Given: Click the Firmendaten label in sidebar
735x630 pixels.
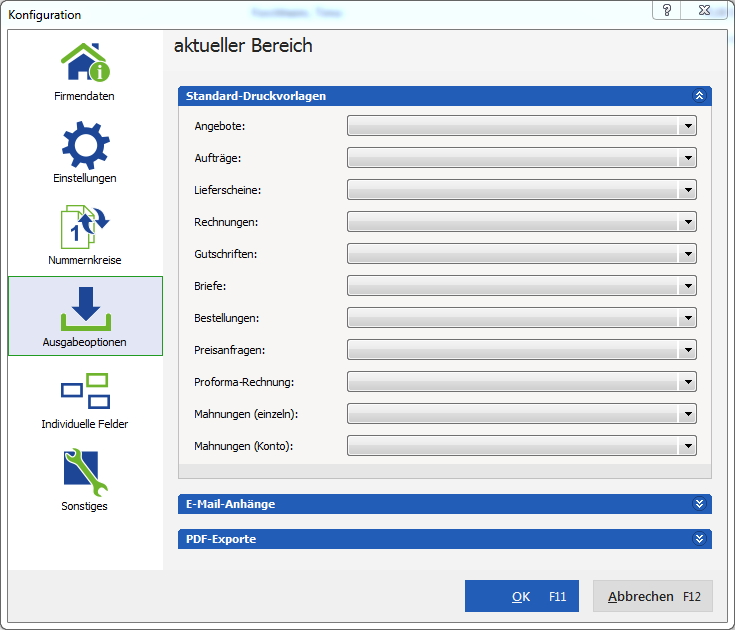Looking at the screenshot, I should [84, 96].
